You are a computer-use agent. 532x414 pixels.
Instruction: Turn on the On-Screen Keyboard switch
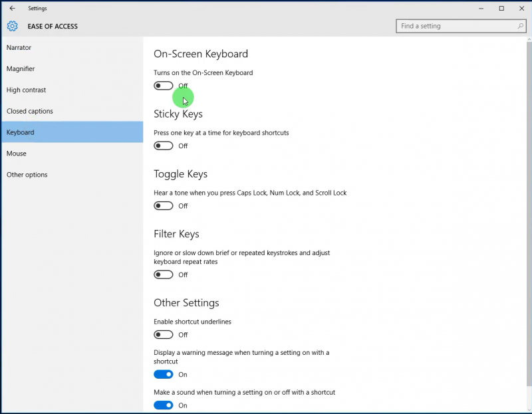(164, 86)
